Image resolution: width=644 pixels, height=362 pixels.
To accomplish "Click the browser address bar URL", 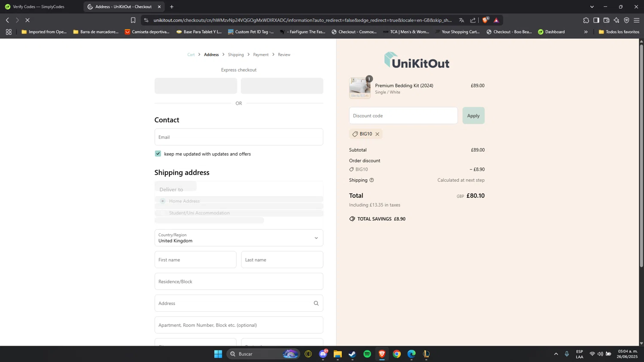I will 302,20.
